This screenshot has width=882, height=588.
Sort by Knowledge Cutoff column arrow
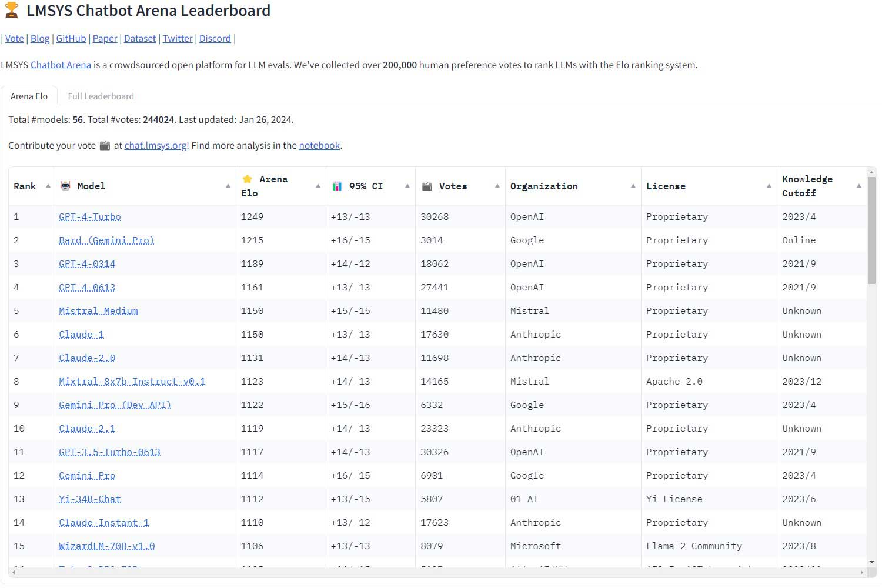(859, 186)
